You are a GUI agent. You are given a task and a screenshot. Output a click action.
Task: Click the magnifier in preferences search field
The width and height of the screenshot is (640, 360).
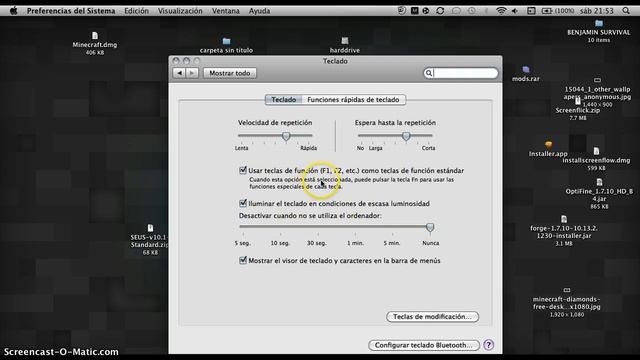429,73
